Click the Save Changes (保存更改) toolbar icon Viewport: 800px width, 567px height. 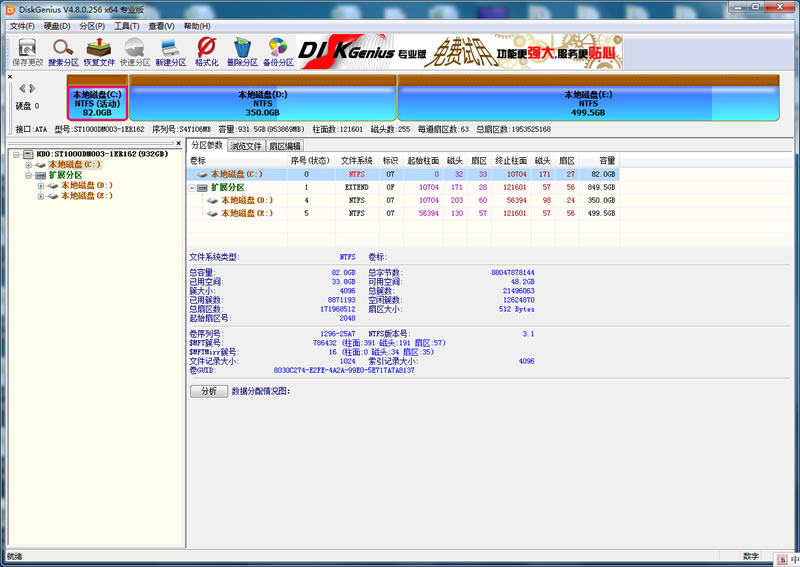28,52
